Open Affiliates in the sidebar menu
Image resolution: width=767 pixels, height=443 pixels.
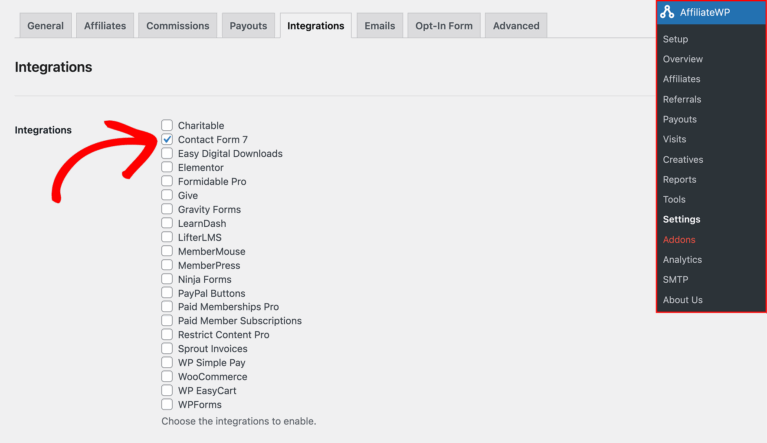681,79
